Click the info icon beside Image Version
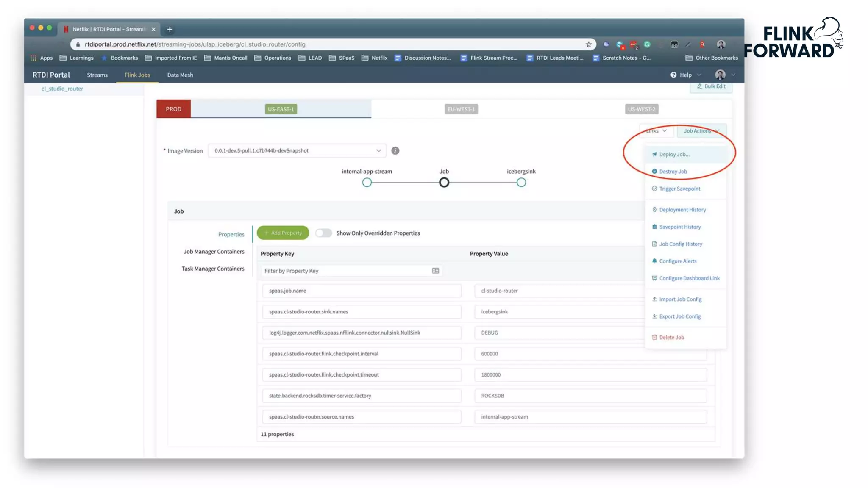 [395, 151]
